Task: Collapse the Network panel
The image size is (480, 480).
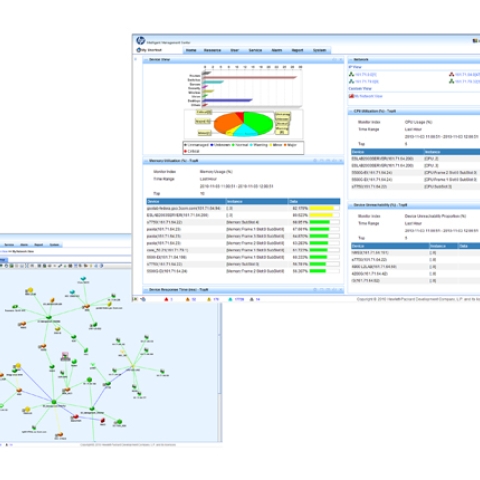Action: [x=351, y=60]
